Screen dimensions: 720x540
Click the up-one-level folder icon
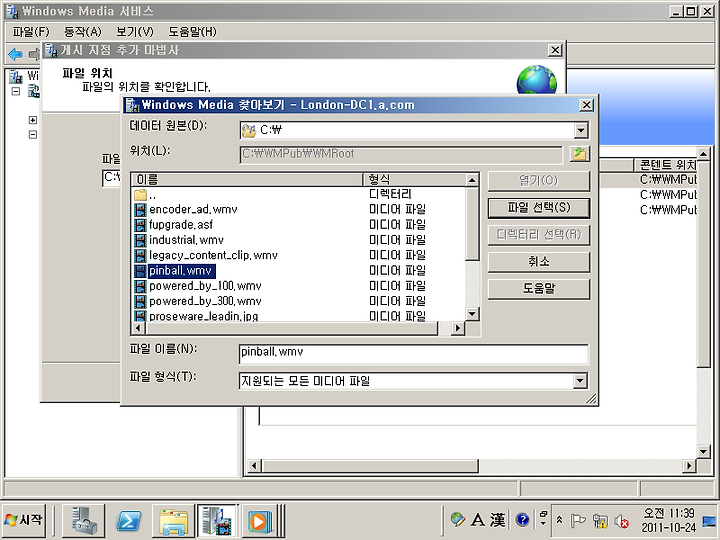(579, 154)
